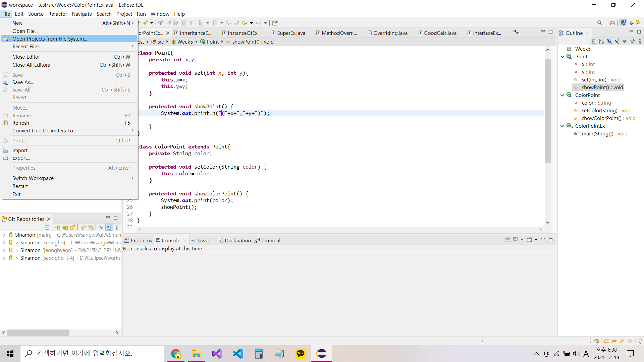Toggle Hide Fields in Outline view
644x362 pixels.
609,41
